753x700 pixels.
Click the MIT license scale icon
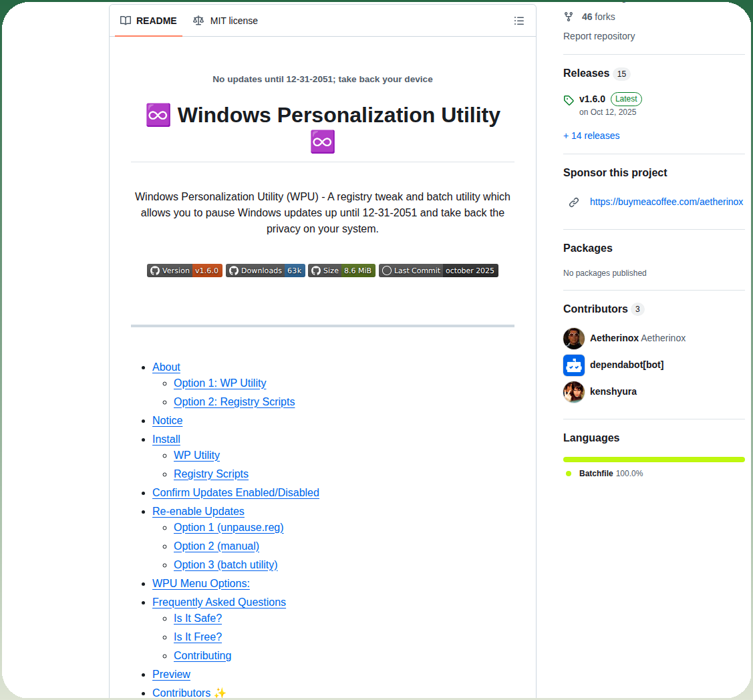click(198, 21)
